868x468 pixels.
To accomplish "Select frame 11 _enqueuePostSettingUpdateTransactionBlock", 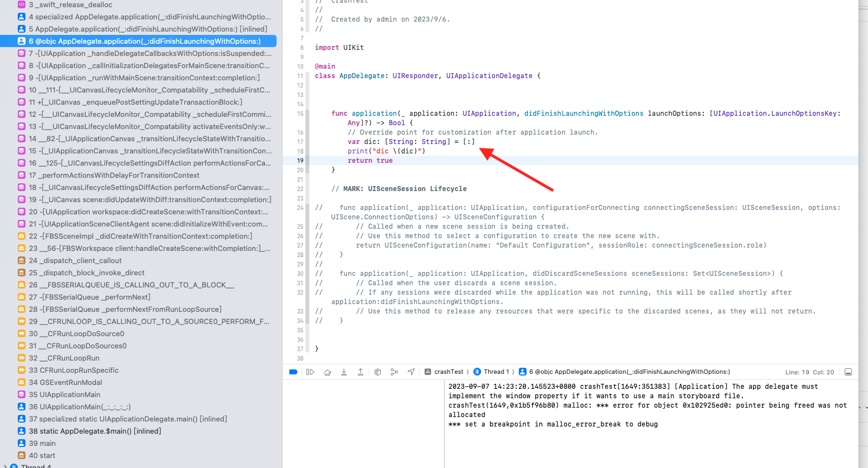I will tap(139, 102).
